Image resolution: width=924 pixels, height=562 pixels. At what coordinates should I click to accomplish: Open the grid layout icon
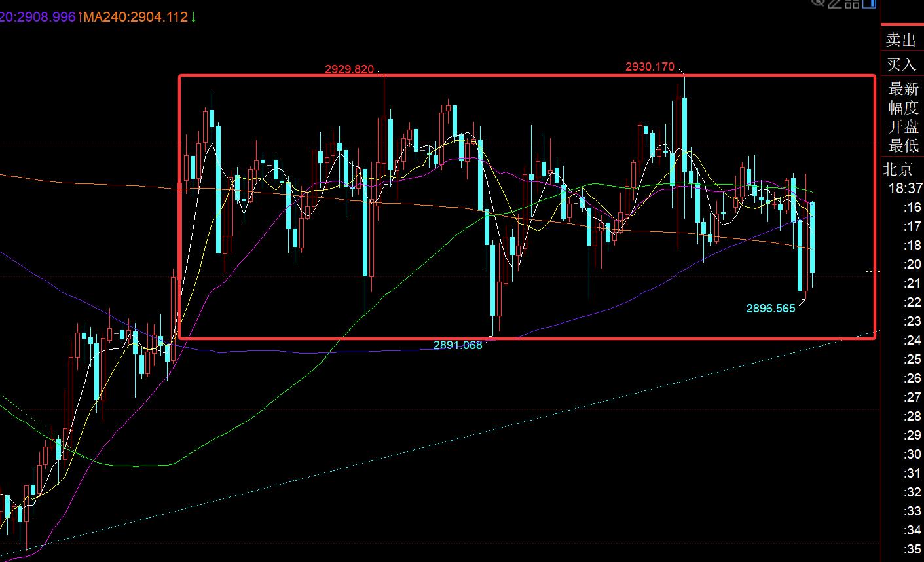(852, 3)
